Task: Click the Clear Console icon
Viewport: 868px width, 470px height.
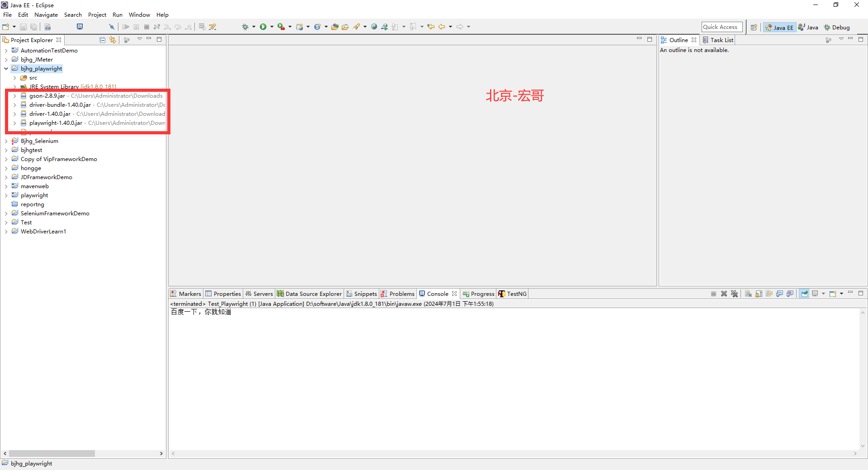Action: pos(748,294)
